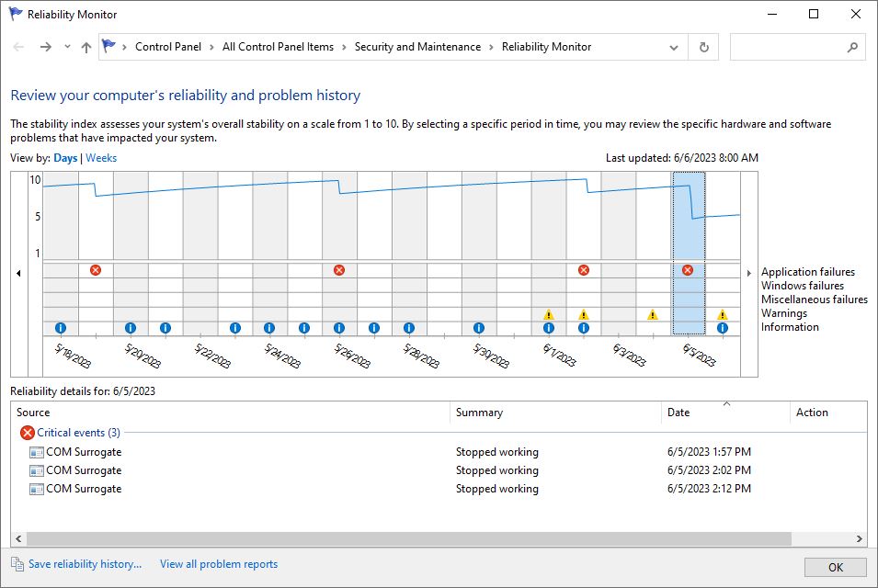Click the refresh icon in the address bar
This screenshot has width=878, height=588.
(x=702, y=47)
